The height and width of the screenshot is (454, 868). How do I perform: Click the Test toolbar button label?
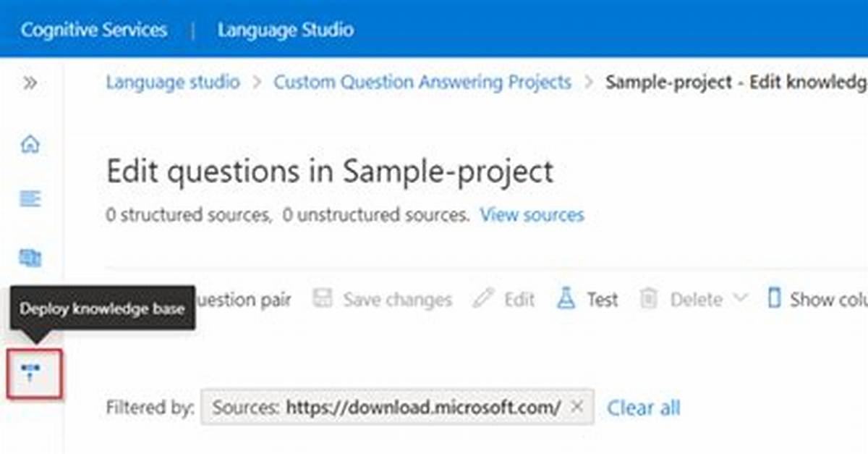coord(603,299)
